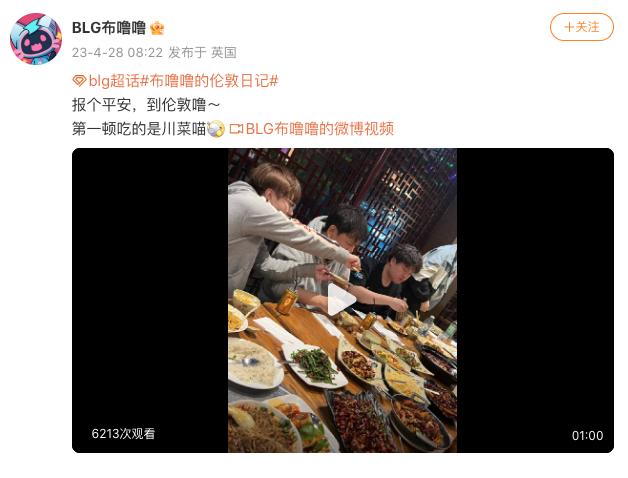Click the text 第一顿吃的是川菜喵
628x478 pixels.
pyautogui.click(x=139, y=129)
